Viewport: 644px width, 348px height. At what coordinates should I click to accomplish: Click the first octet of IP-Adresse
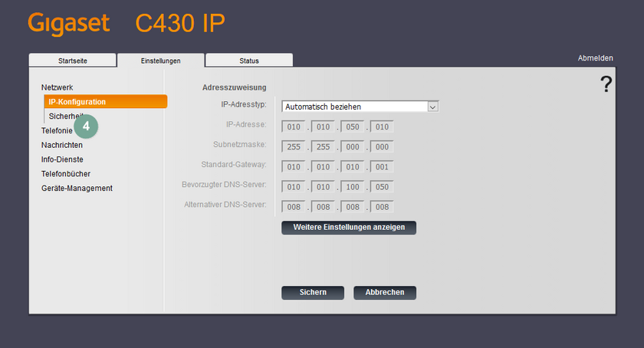tap(294, 127)
